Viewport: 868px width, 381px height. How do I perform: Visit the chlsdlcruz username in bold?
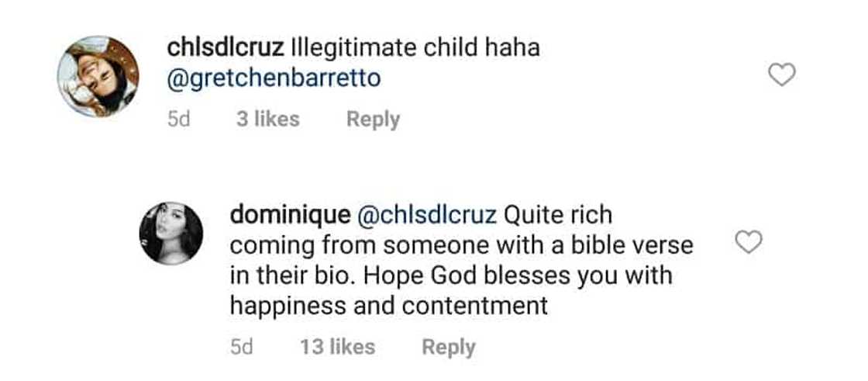tap(226, 48)
